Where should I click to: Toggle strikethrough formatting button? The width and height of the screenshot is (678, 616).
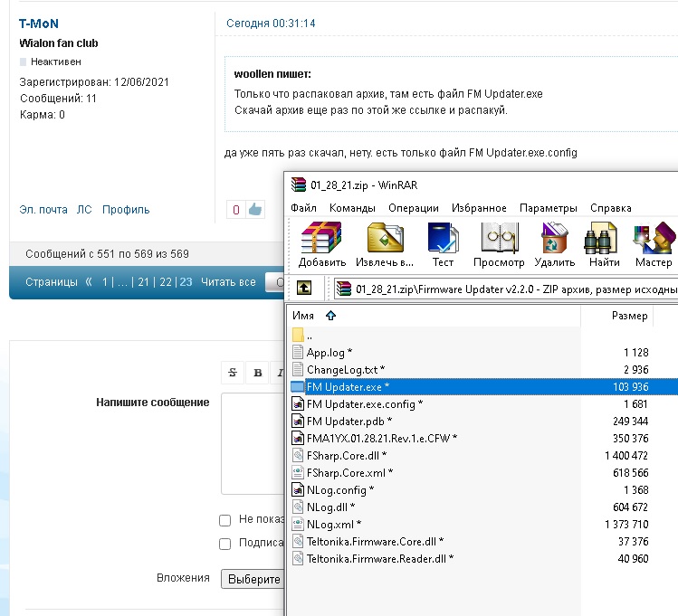[x=234, y=372]
